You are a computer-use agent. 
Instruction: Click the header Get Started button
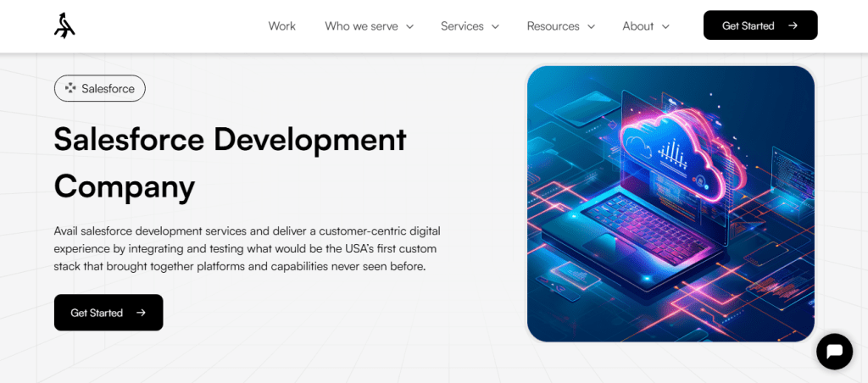(x=760, y=25)
